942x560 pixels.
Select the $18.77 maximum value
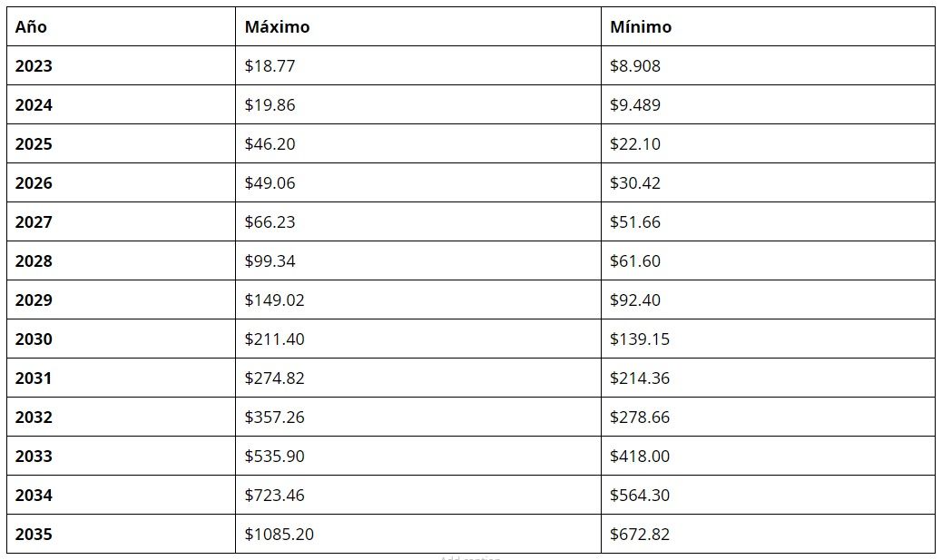pos(270,66)
